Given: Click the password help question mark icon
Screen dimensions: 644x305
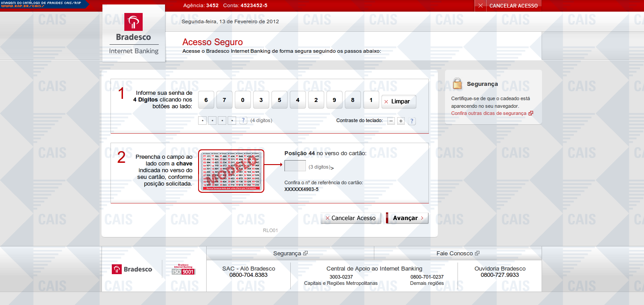Looking at the screenshot, I should [243, 120].
